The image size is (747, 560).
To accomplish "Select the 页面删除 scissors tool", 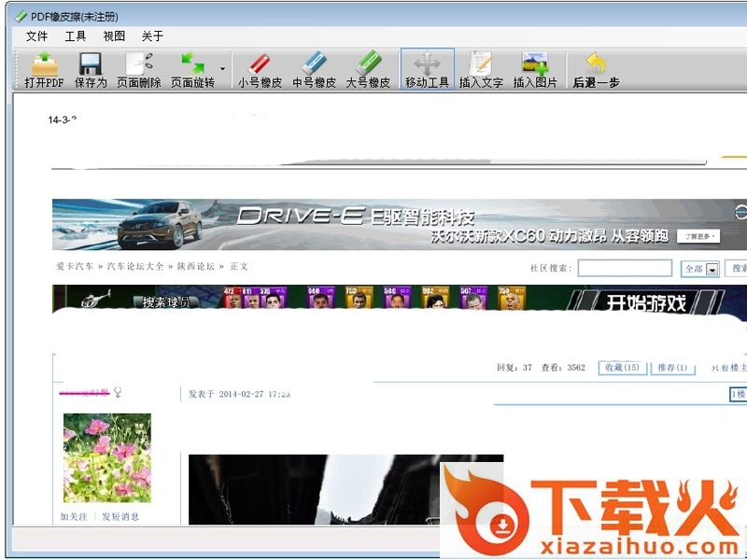I will 138,69.
